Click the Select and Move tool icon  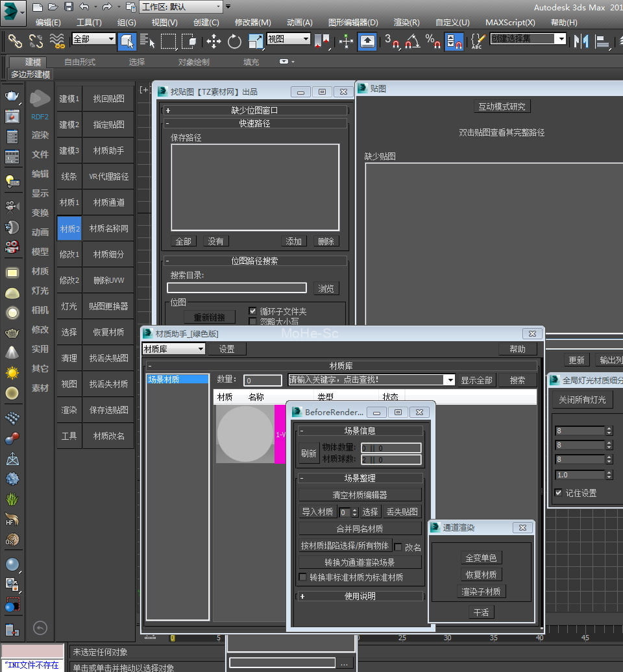(x=214, y=42)
